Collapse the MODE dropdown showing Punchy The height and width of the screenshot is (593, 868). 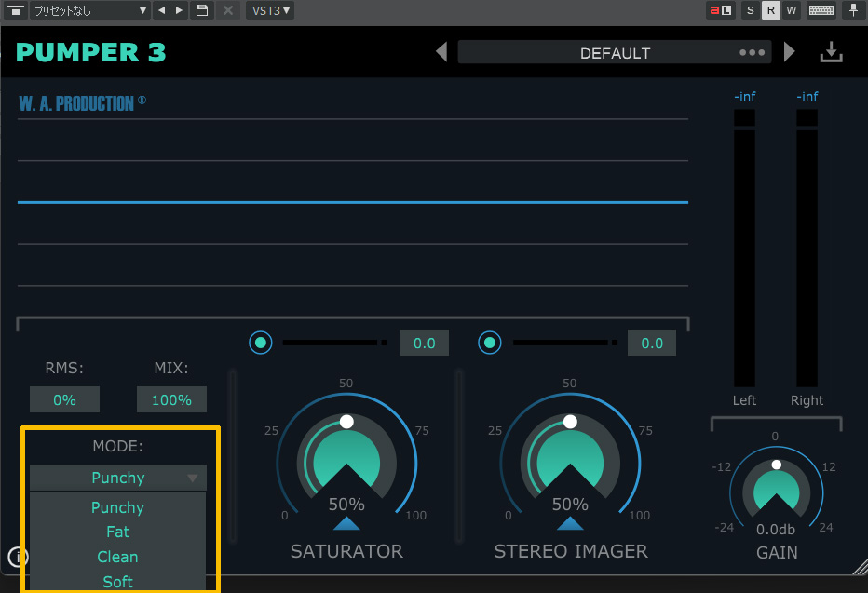coord(117,478)
